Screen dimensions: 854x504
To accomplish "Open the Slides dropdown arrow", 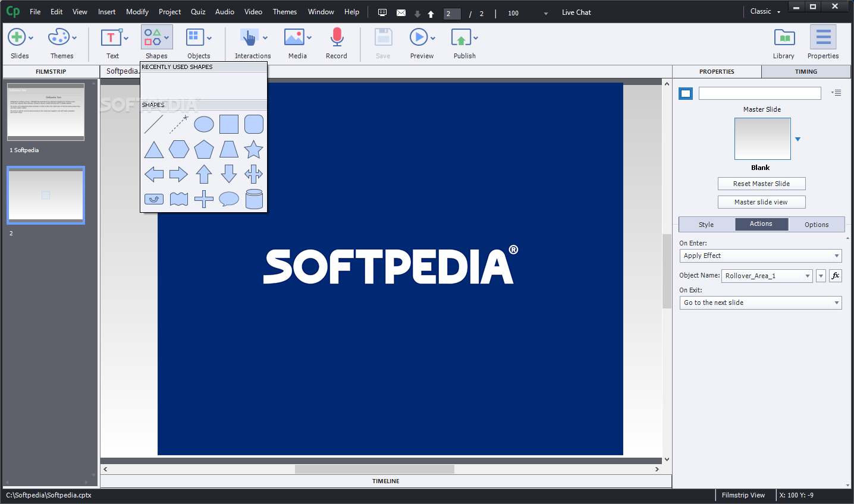I will 31,38.
